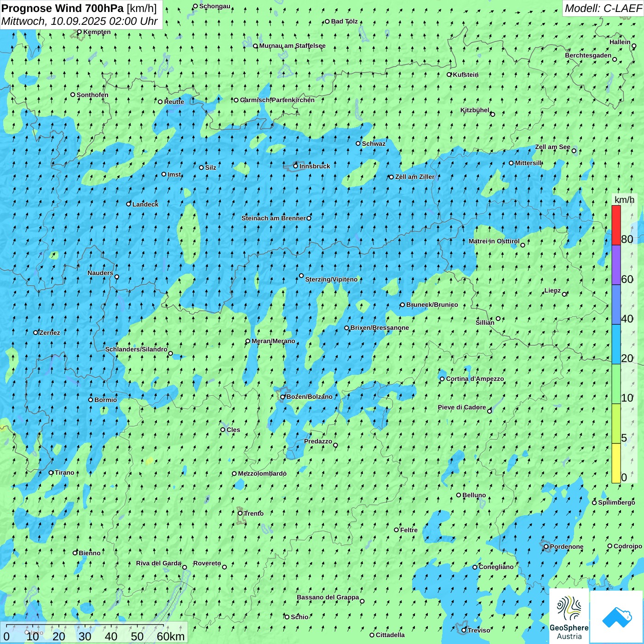Click the 'Bruneck/Brunico' label
Viewport: 644px width, 644px height.
[432, 305]
